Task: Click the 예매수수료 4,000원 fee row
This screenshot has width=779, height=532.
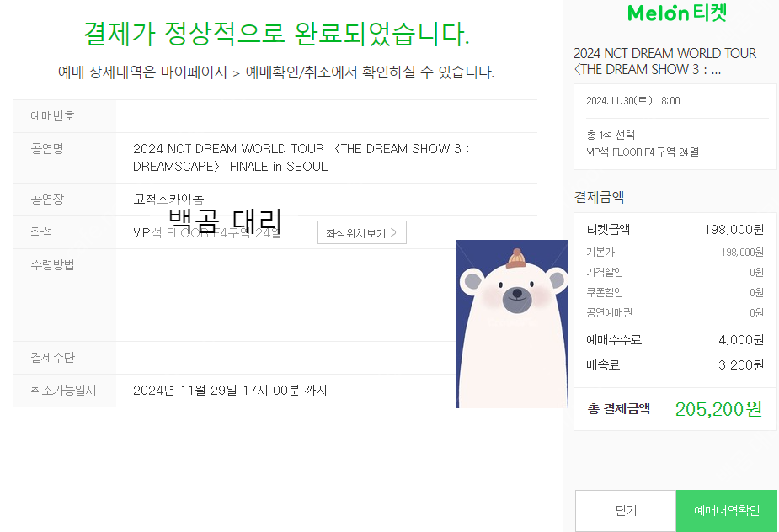Action: (675, 340)
